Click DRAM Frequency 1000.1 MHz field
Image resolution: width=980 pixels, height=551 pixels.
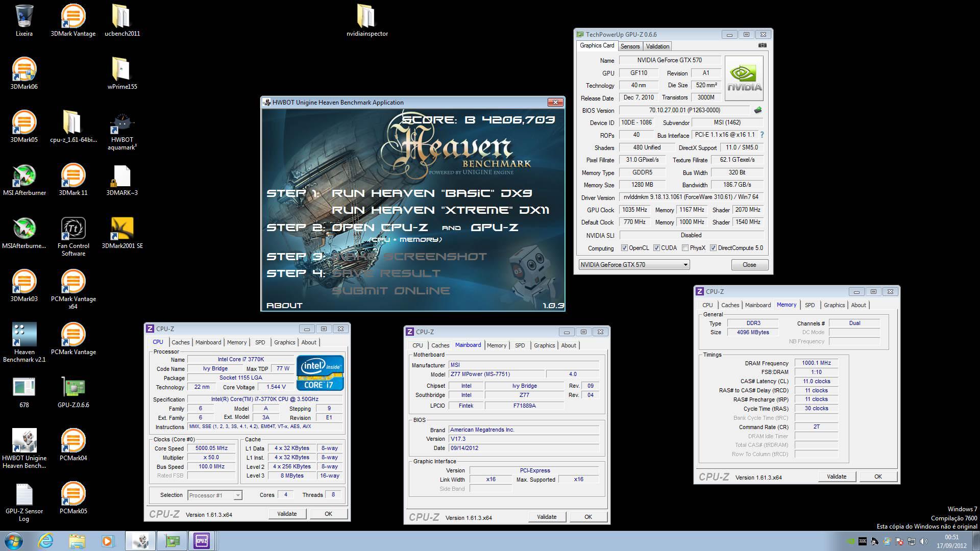[816, 363]
